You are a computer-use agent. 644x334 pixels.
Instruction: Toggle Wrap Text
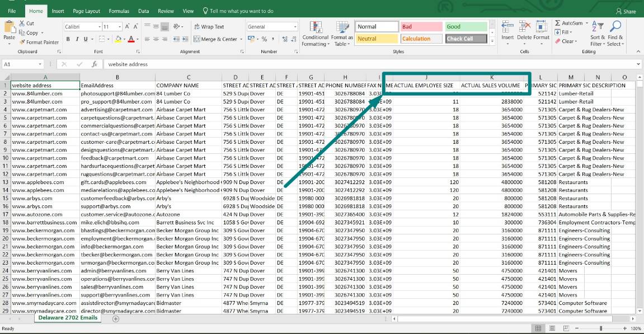click(209, 27)
